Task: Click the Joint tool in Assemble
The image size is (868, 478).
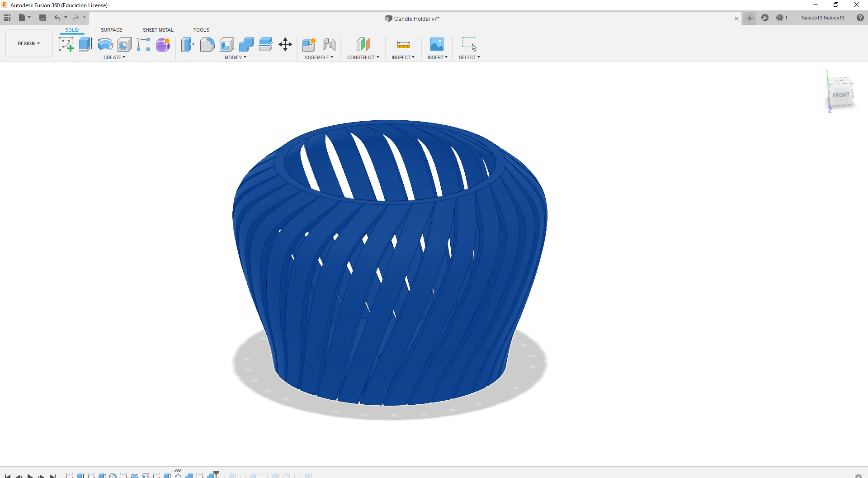Action: pos(329,44)
